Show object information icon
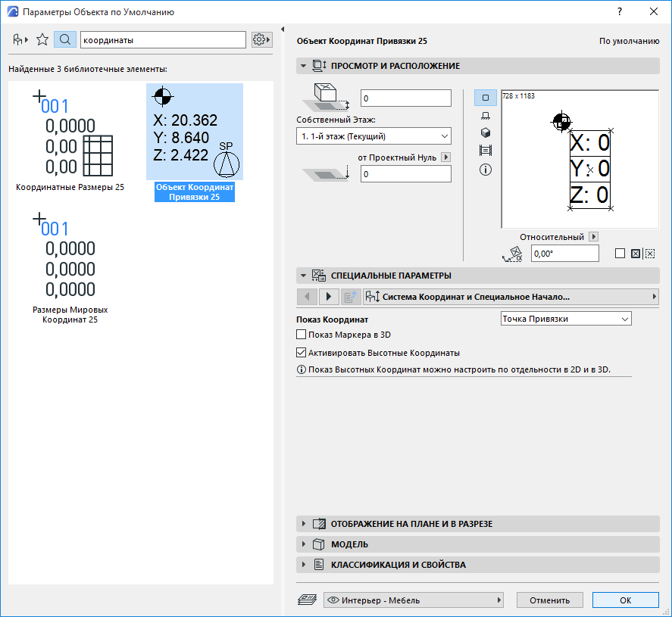This screenshot has height=617, width=672. [x=486, y=170]
